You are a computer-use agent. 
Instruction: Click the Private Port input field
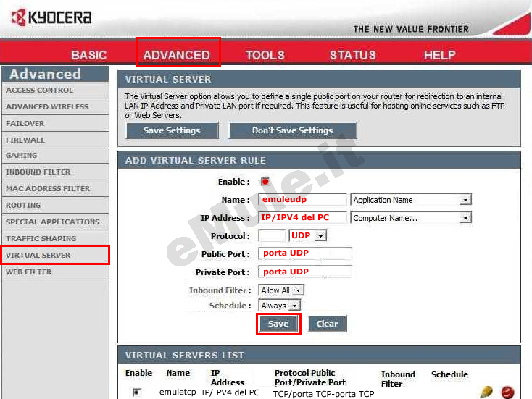(x=305, y=272)
